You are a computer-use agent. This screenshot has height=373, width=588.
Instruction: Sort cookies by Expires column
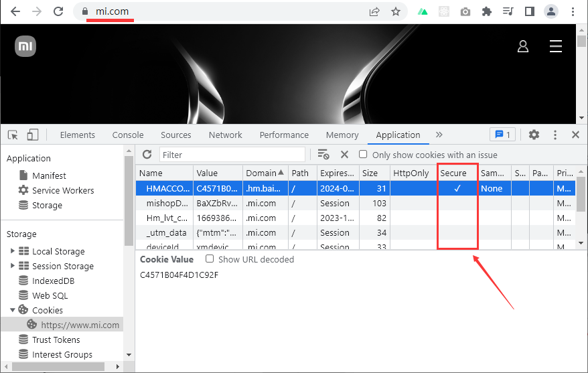(x=338, y=173)
